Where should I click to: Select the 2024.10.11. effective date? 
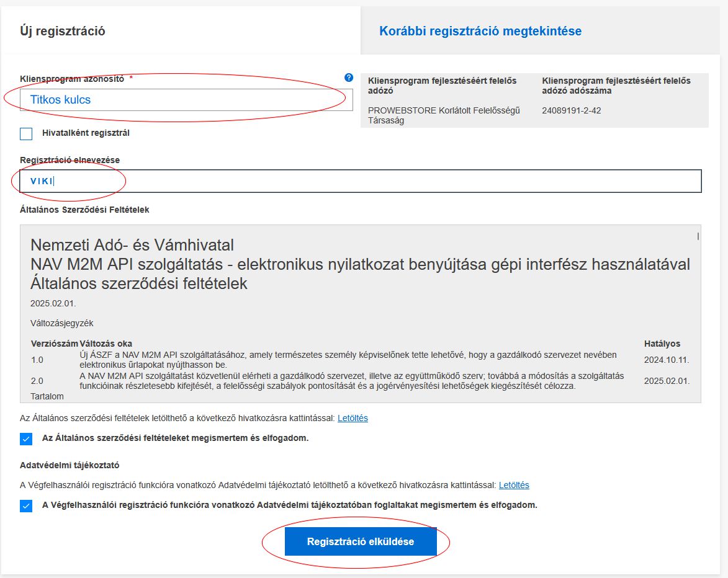pos(667,360)
